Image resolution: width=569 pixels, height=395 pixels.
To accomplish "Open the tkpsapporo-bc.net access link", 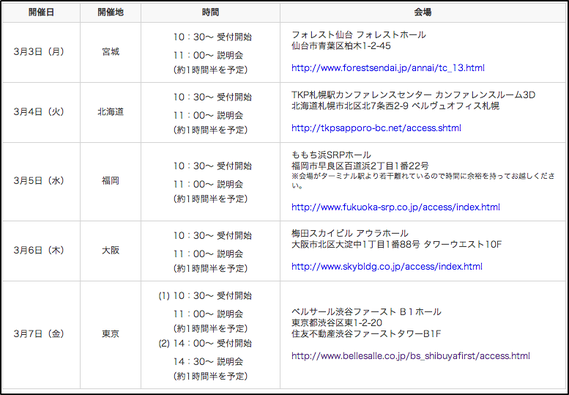I will click(376, 128).
